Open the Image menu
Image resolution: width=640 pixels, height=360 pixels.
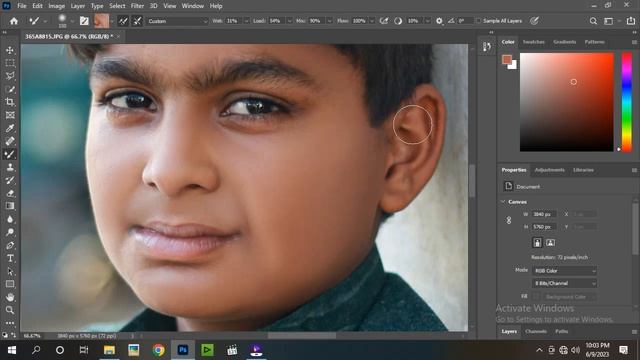(x=57, y=6)
